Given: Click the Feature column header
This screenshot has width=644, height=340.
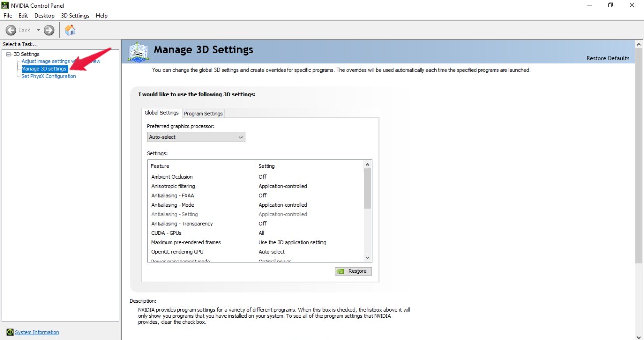Looking at the screenshot, I should click(x=202, y=166).
